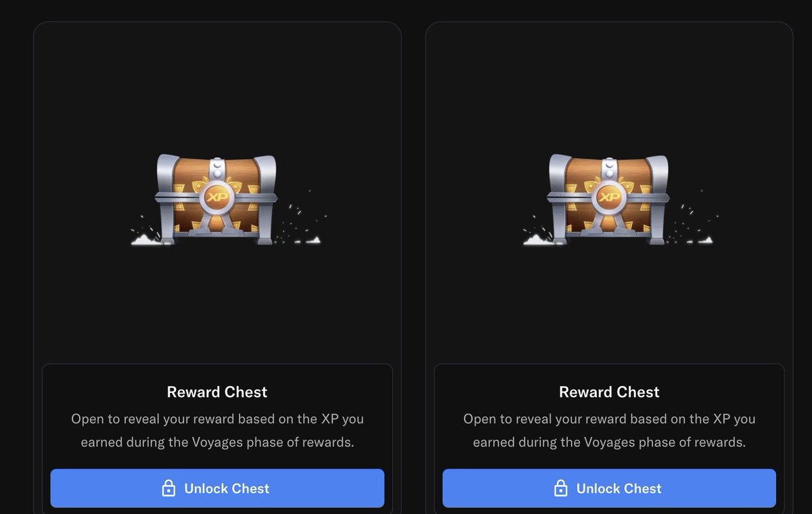Tap the silver latch atop the left chest lid

pyautogui.click(x=217, y=166)
